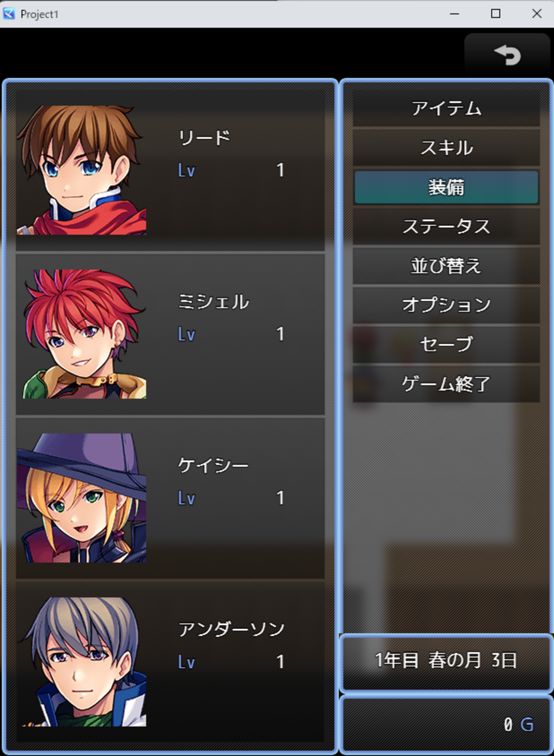Open the スキル menu command
The width and height of the screenshot is (554, 756).
coord(446,148)
